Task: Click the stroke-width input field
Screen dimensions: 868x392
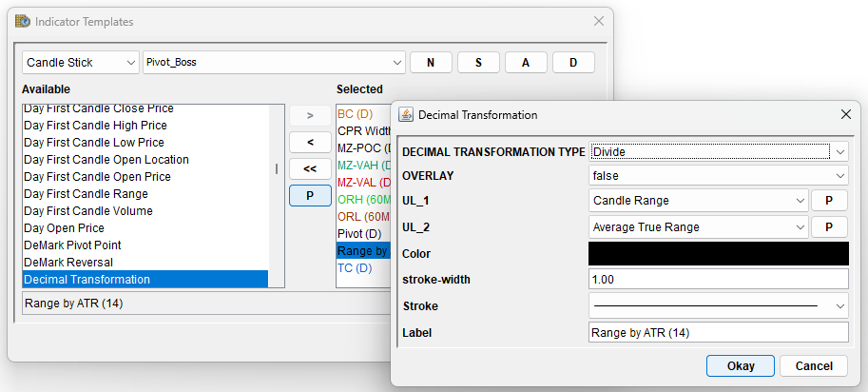Action: (x=718, y=279)
